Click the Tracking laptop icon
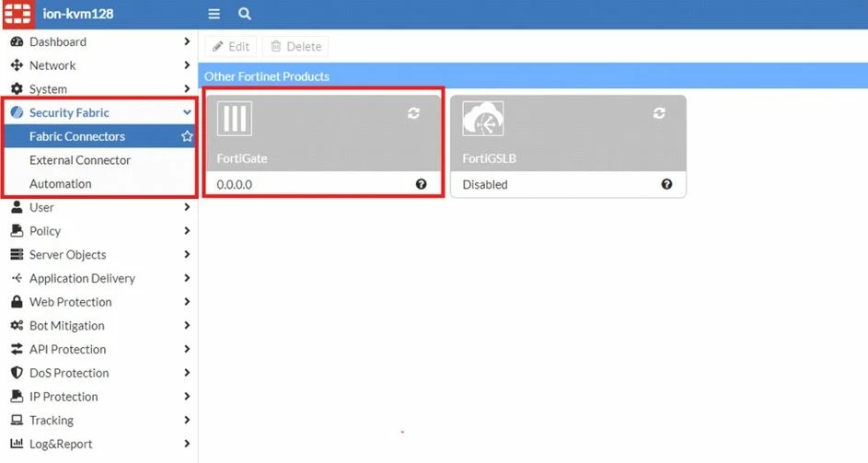This screenshot has width=868, height=463. pos(17,420)
